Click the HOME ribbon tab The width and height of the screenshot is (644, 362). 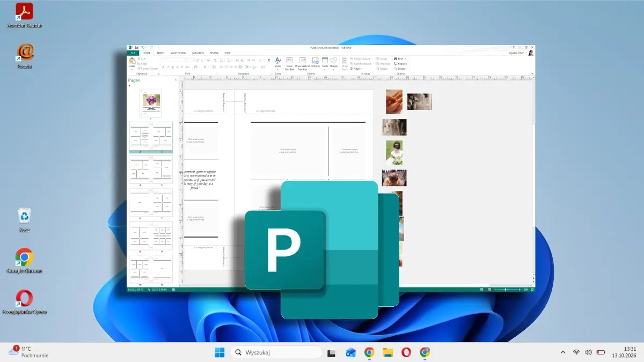tap(147, 53)
